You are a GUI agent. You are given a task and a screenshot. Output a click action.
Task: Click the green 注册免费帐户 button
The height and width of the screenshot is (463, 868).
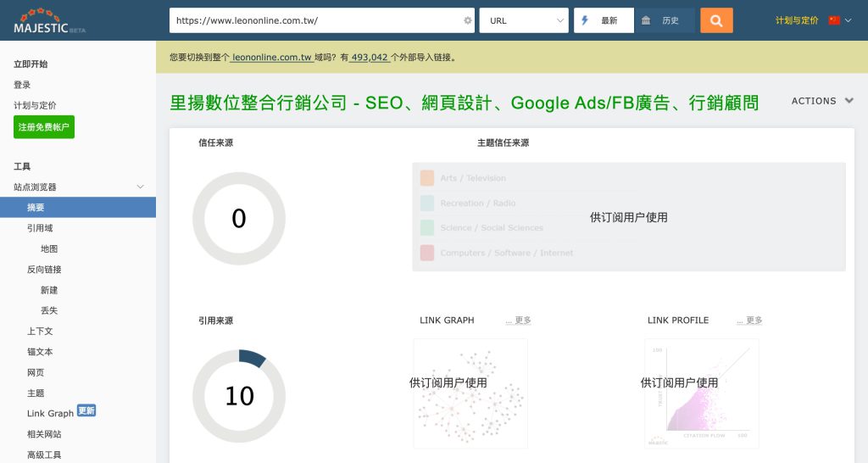[44, 127]
